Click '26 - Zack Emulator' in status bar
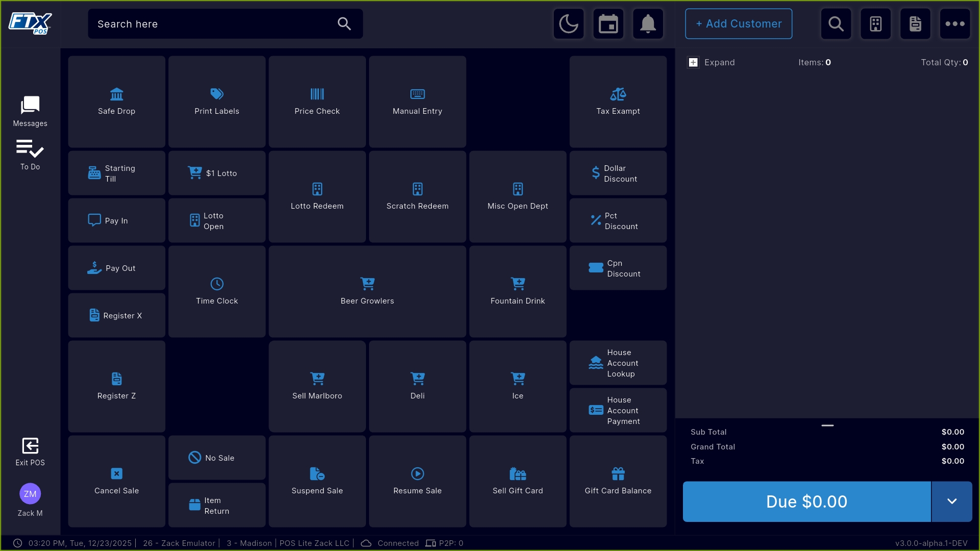 point(179,543)
